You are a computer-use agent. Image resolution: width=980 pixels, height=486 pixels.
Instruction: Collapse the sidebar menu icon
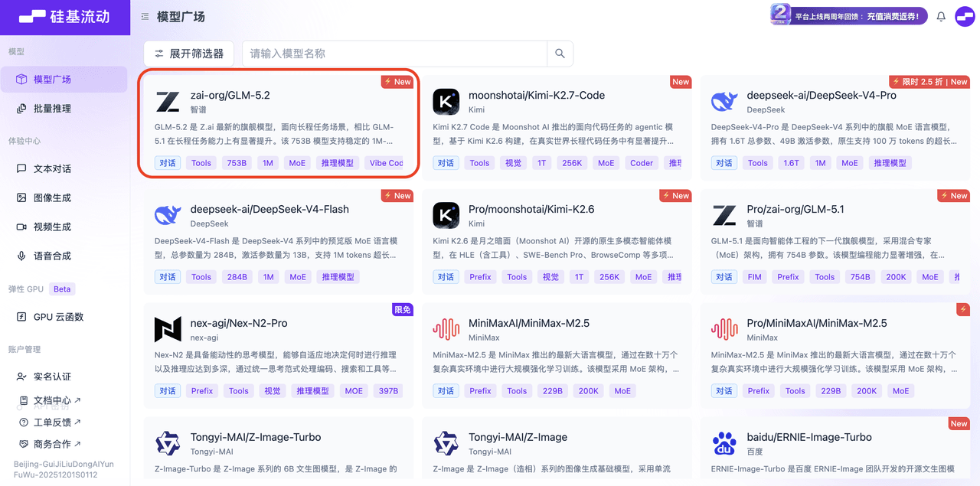click(145, 17)
